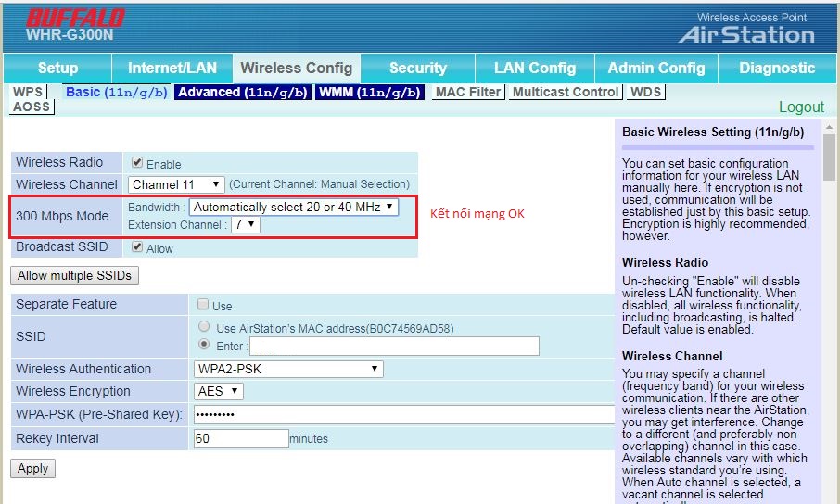Check the Separate Feature Use checkbox
This screenshot has width=840, height=504.
[202, 304]
